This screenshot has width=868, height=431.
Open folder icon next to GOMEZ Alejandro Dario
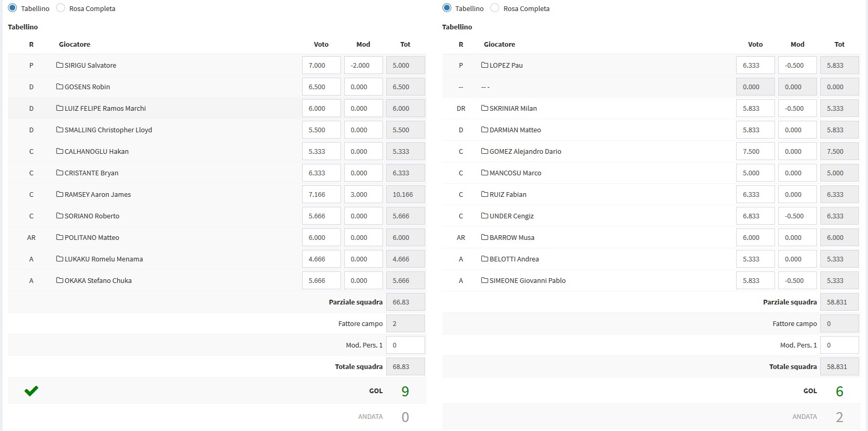(484, 151)
